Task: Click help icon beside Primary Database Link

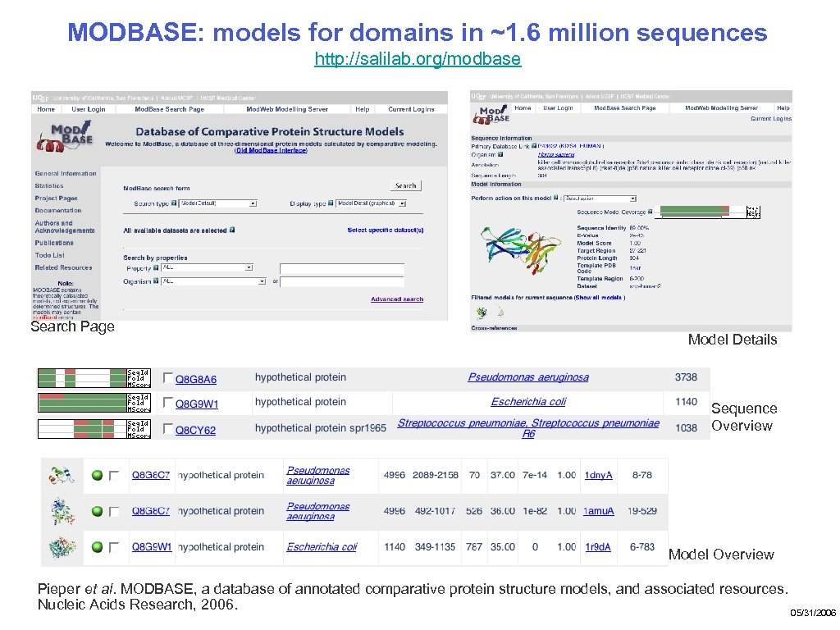Action: coord(534,146)
